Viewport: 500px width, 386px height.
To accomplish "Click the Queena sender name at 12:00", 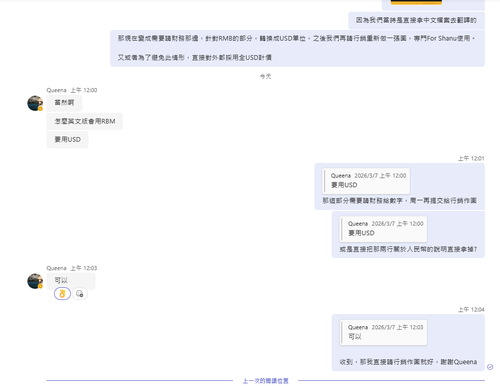I will [x=56, y=90].
